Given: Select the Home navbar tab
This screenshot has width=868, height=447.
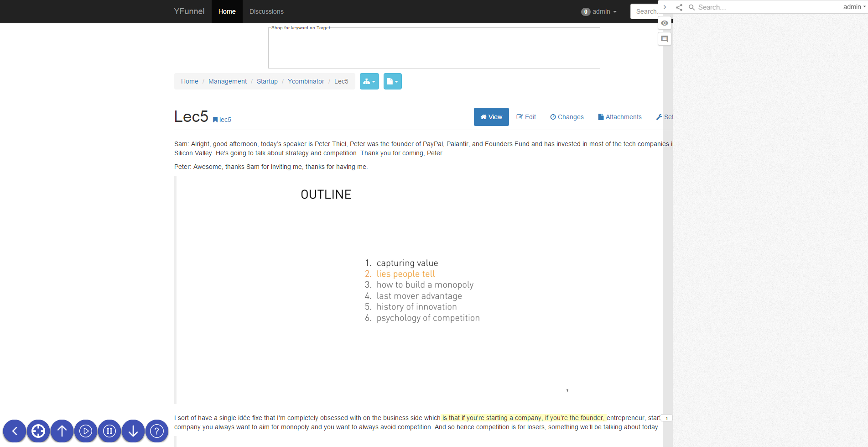Looking at the screenshot, I should 227,11.
